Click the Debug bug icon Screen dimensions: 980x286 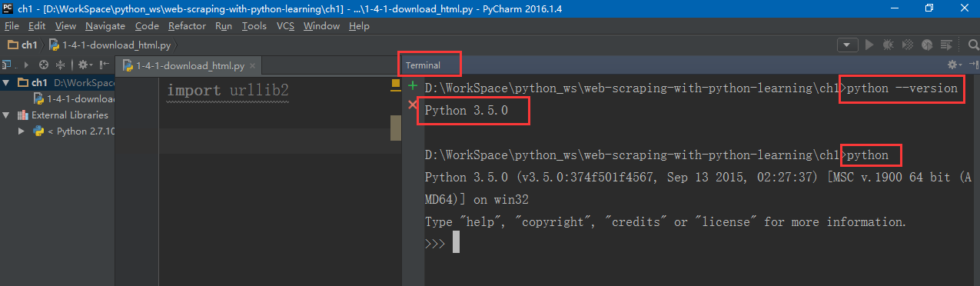(x=889, y=45)
